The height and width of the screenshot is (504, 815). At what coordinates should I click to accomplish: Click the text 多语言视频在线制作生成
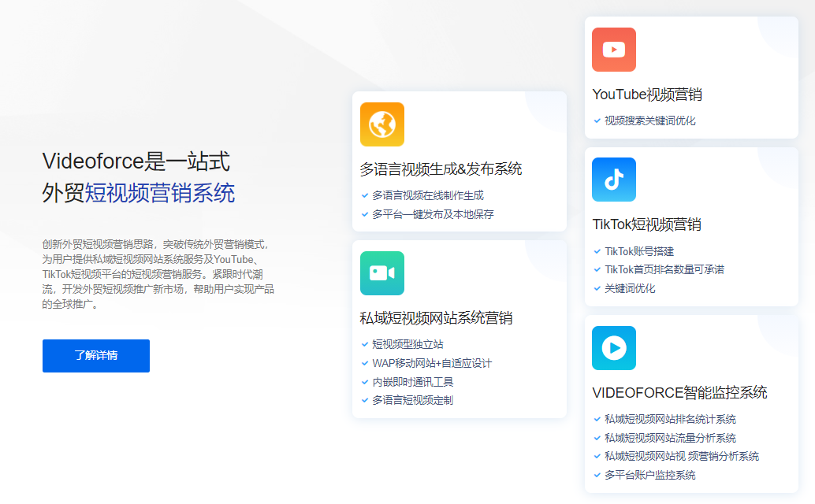pyautogui.click(x=428, y=195)
